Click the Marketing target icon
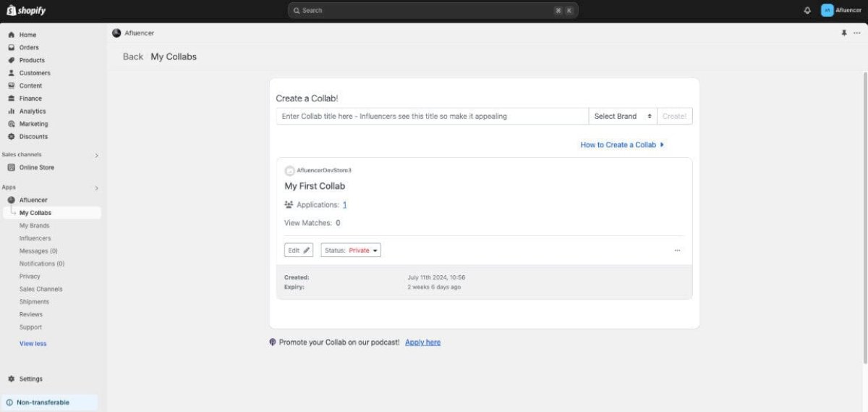The image size is (868, 412). [11, 124]
